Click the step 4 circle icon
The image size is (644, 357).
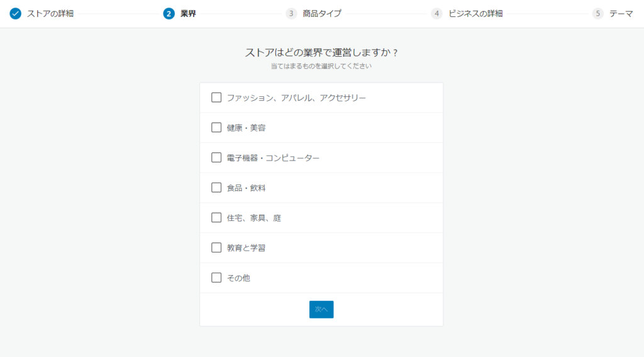pos(436,14)
